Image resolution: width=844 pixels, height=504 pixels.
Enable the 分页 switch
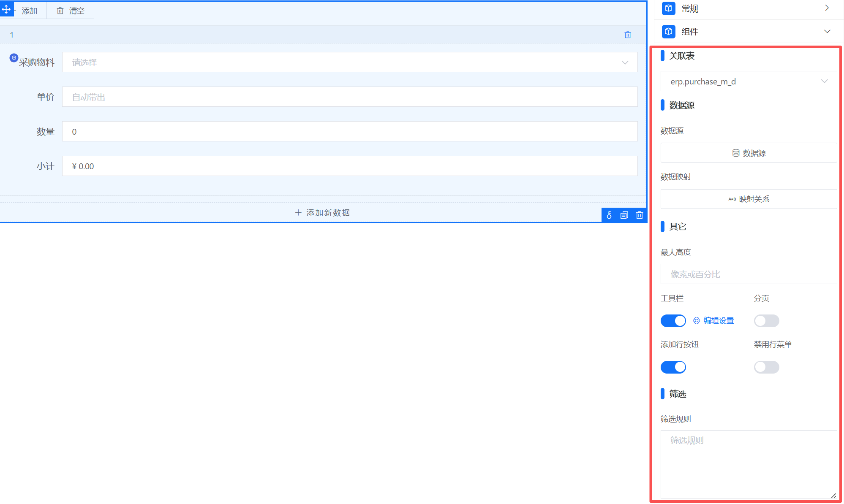pos(766,321)
